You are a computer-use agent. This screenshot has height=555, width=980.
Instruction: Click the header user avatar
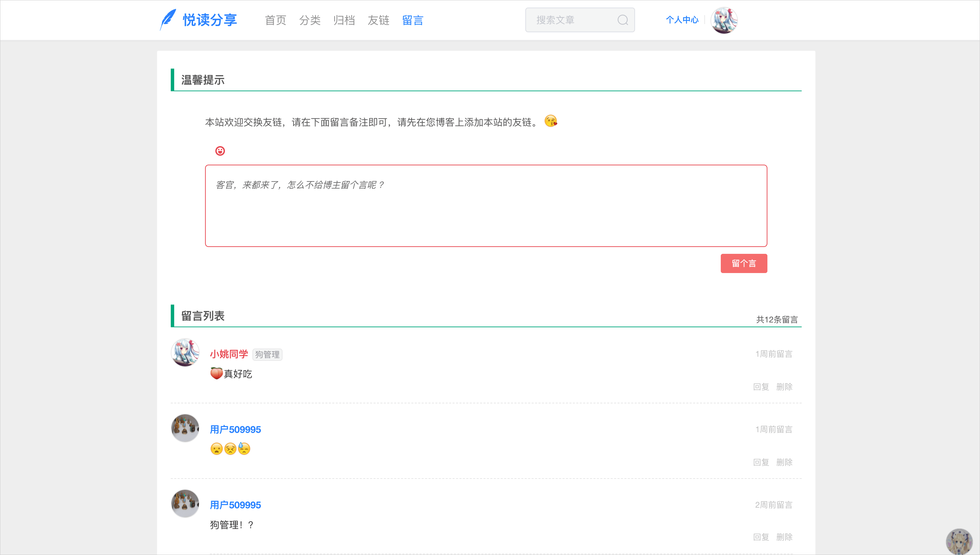pyautogui.click(x=724, y=20)
